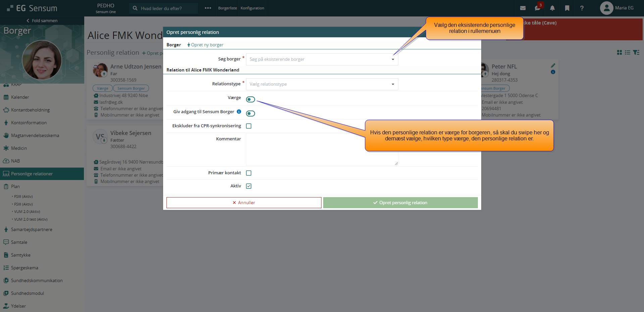
Task: Open Borgerliste in top navigation
Action: click(x=227, y=8)
